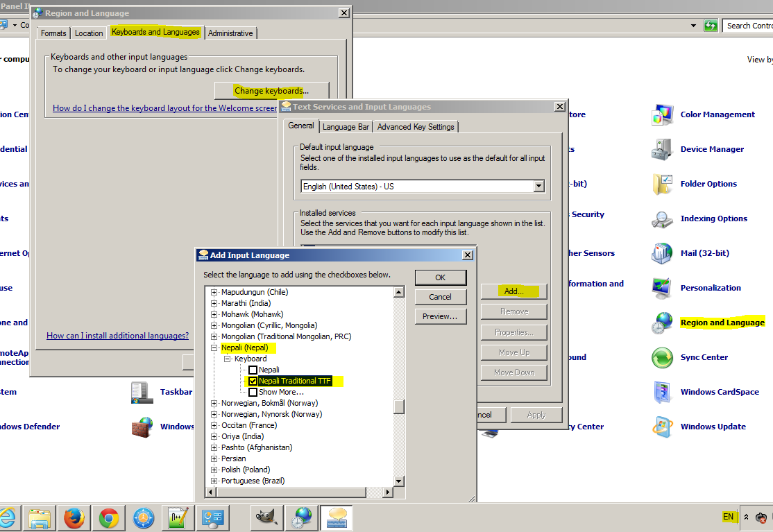Open Windows Explorer folder on taskbar
773x532 pixels.
pyautogui.click(x=40, y=518)
